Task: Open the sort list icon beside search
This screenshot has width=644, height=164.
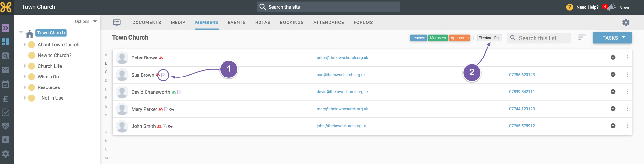Action: 582,37
